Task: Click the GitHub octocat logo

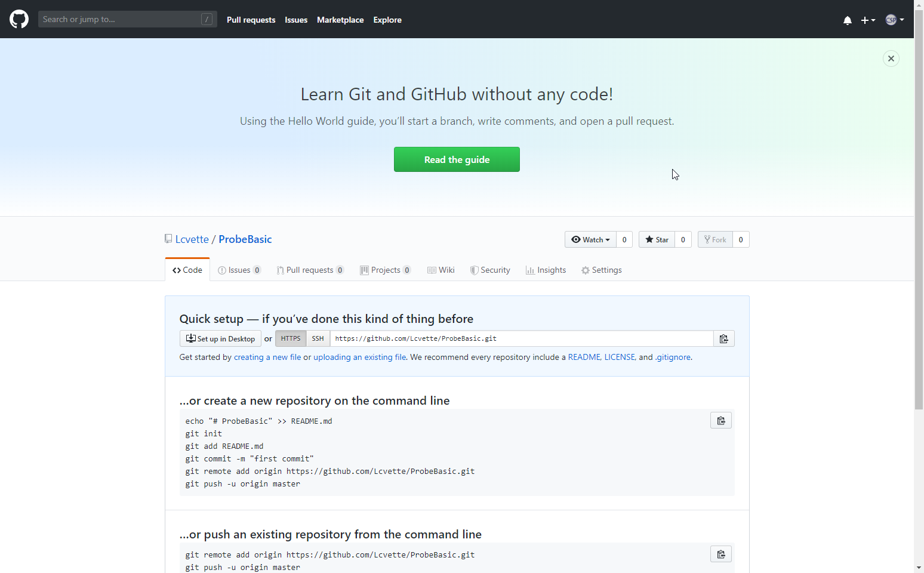Action: tap(19, 19)
